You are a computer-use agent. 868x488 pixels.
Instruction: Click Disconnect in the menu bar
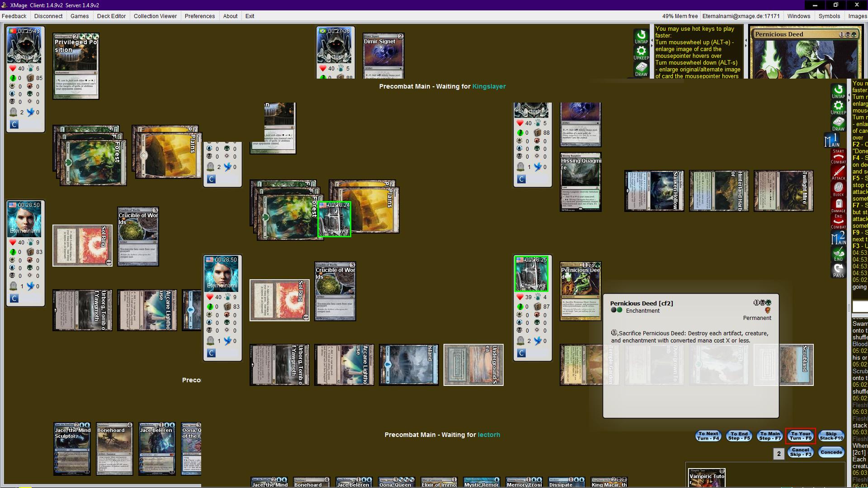[48, 16]
